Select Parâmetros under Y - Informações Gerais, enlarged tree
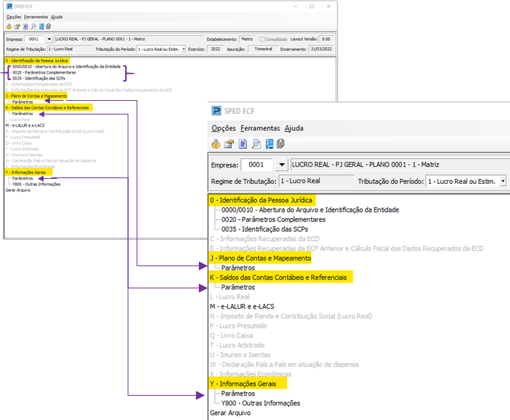Image resolution: width=510 pixels, height=420 pixels. coord(238,394)
